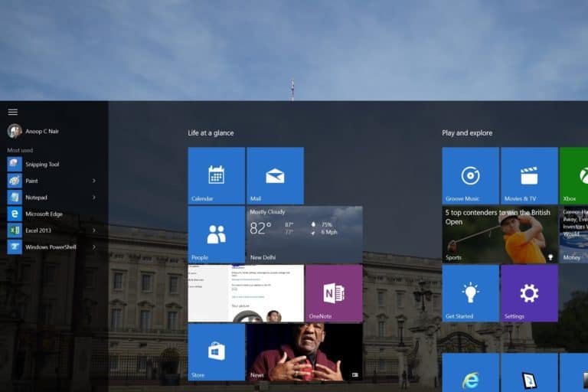Open the Store tile

pyautogui.click(x=216, y=352)
